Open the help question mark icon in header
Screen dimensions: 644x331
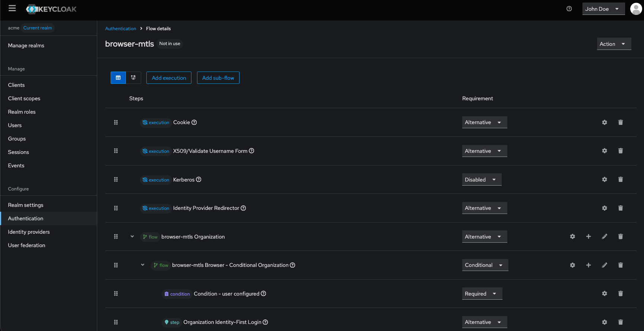point(569,9)
